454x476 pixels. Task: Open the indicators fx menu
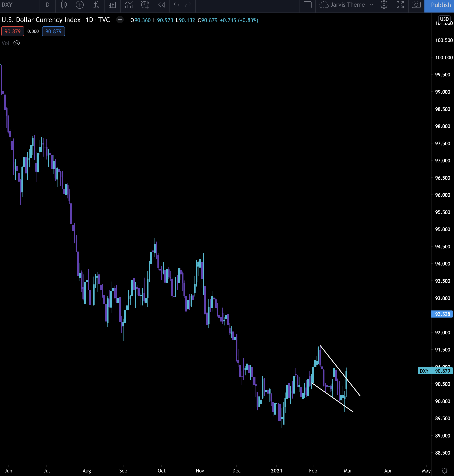[96, 5]
